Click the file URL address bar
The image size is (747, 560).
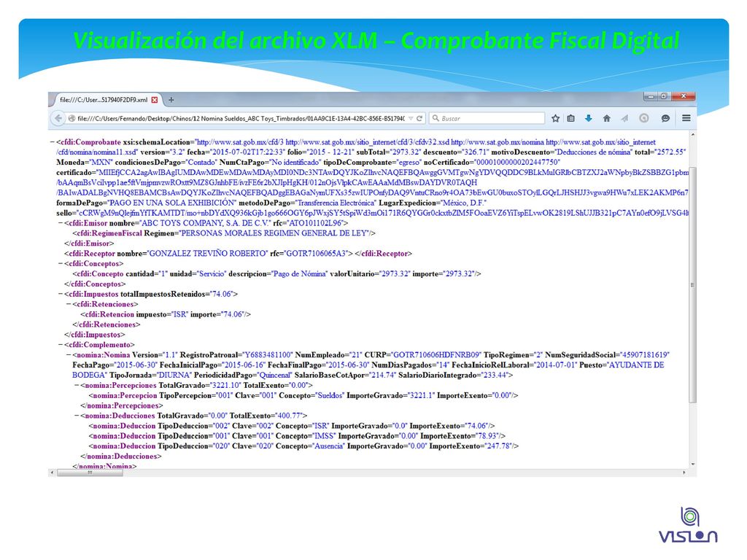pyautogui.click(x=241, y=118)
